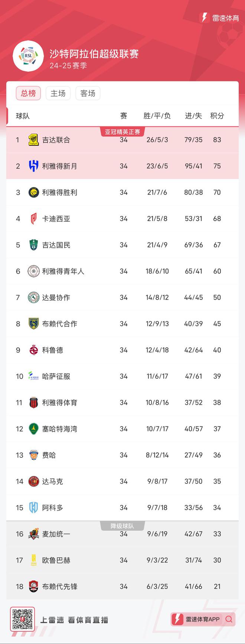Switch to the 总榜 tab
245x644 pixels.
pos(28,93)
